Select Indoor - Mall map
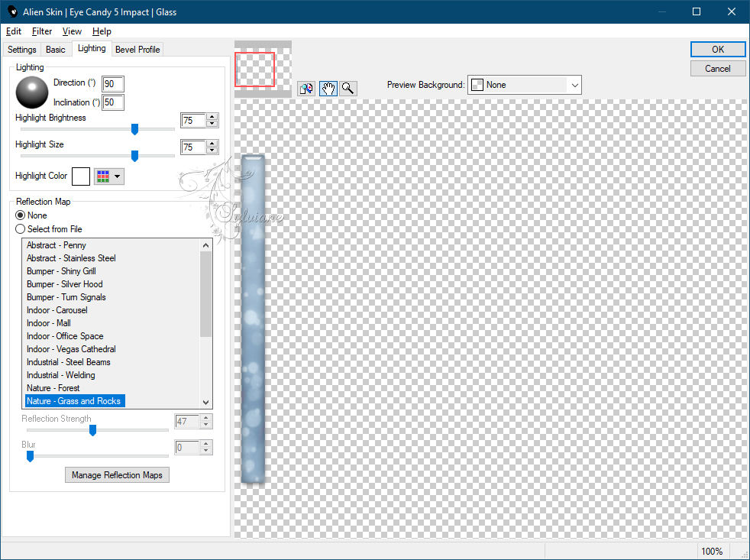750x560 pixels. [49, 323]
